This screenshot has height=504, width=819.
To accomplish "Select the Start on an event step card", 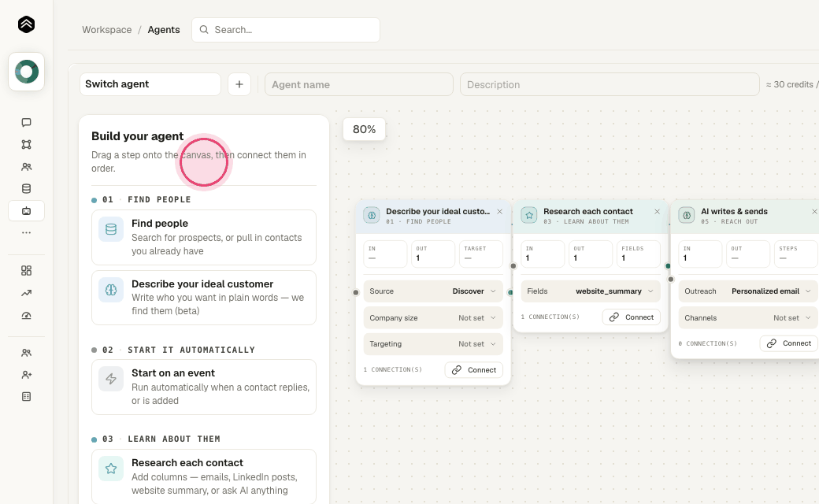I will [204, 387].
